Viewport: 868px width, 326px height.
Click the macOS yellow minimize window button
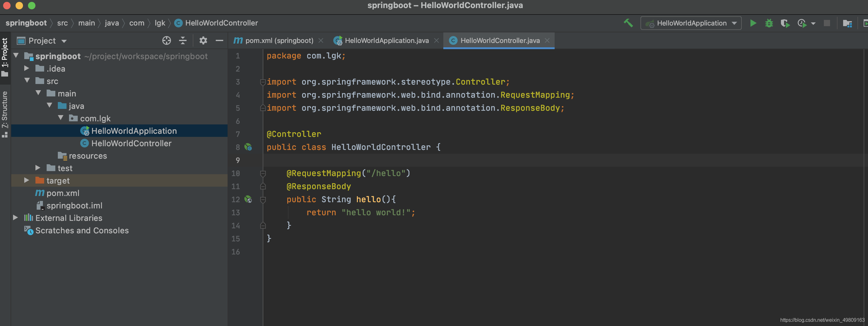[19, 5]
